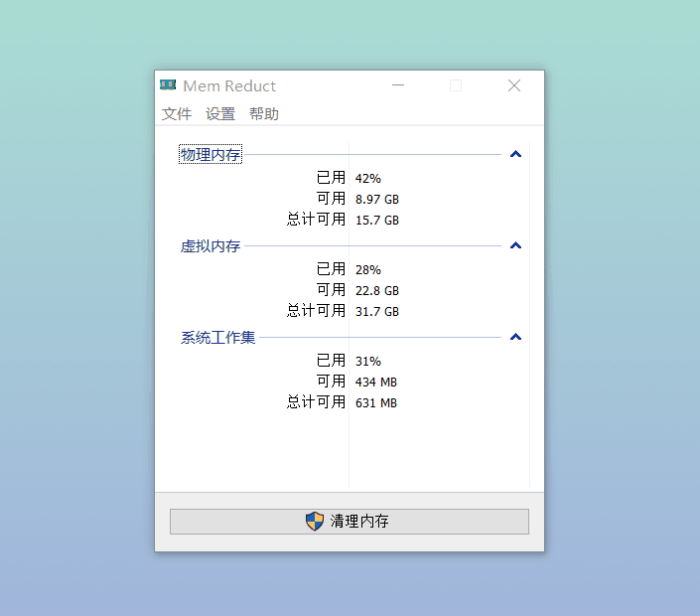Click physical memory used value 42%
700x616 pixels.
click(x=367, y=179)
